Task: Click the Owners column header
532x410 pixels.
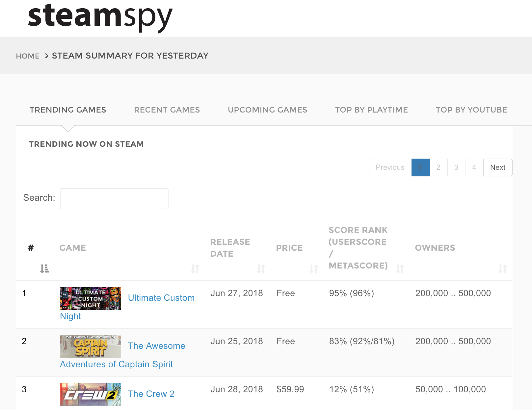Action: [x=435, y=248]
